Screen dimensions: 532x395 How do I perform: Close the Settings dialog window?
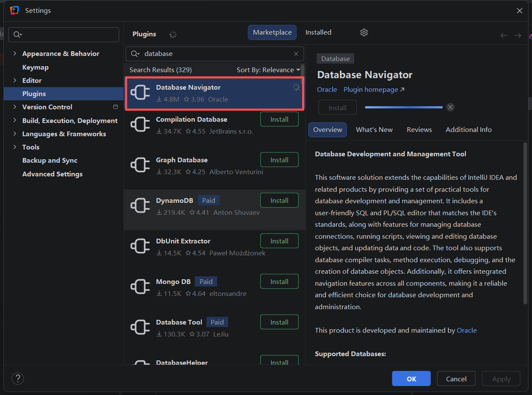tap(520, 11)
